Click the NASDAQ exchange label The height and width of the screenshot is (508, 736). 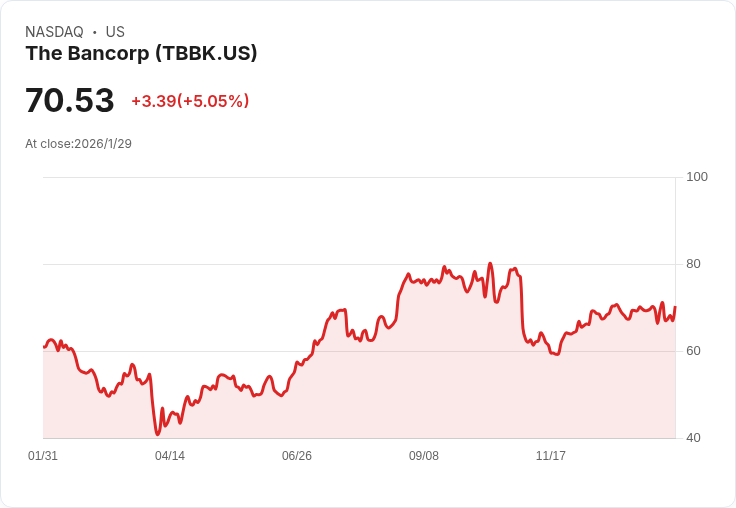tap(54, 32)
